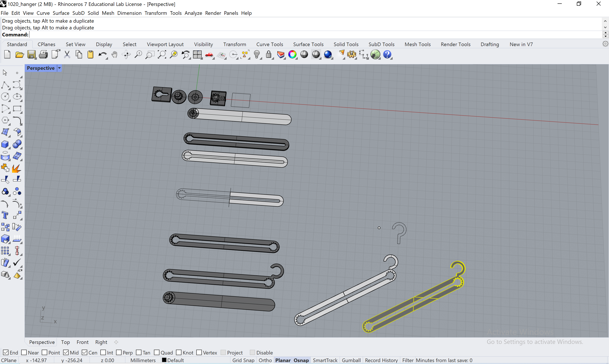The image size is (609, 364).
Task: Switch to the Top viewport tab
Action: 65,342
